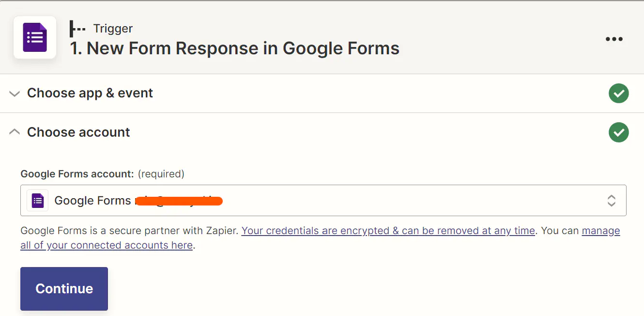Click the step title New Form Response in Google Forms
The height and width of the screenshot is (316, 644).
pos(235,48)
